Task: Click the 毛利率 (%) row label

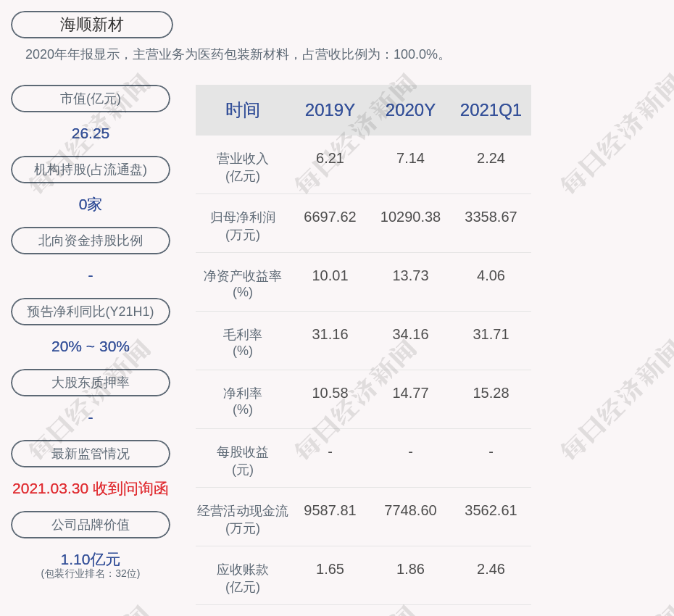Action: click(243, 343)
